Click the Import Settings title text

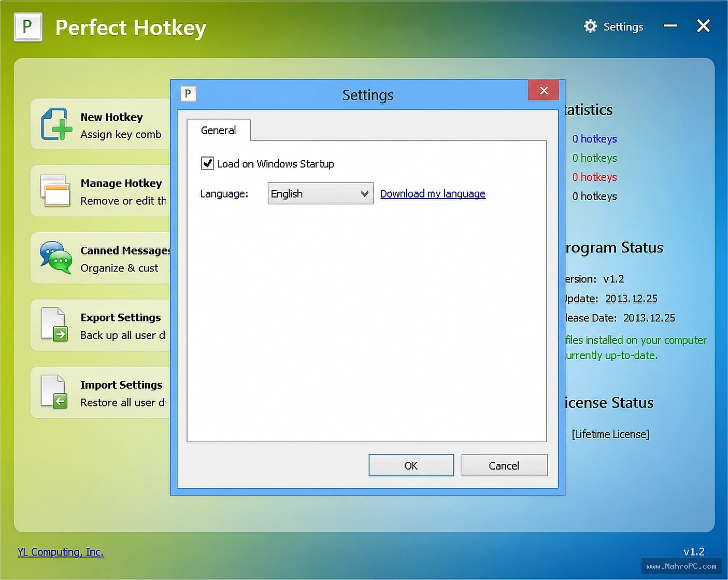(x=121, y=385)
